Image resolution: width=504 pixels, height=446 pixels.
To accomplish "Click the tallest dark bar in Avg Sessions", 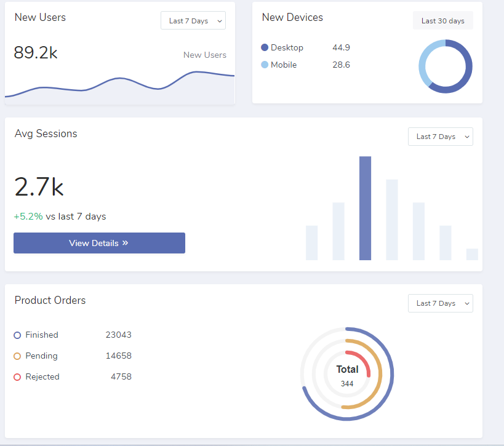I will (x=365, y=208).
